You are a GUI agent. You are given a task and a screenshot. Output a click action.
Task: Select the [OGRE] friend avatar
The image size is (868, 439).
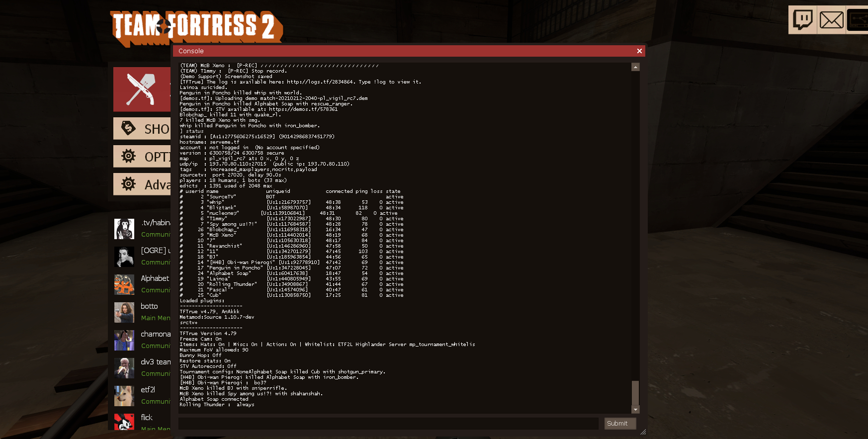point(124,257)
